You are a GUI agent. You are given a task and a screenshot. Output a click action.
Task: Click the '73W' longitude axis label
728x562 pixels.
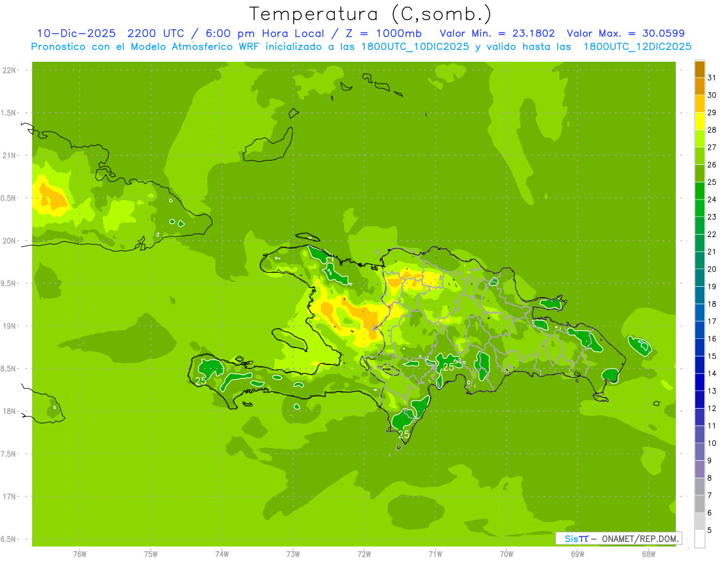[x=293, y=554]
